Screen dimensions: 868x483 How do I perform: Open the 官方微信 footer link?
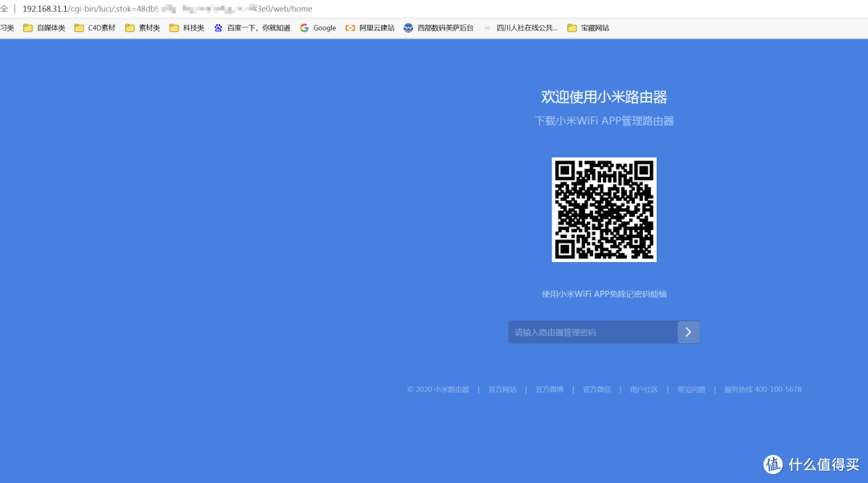point(596,390)
